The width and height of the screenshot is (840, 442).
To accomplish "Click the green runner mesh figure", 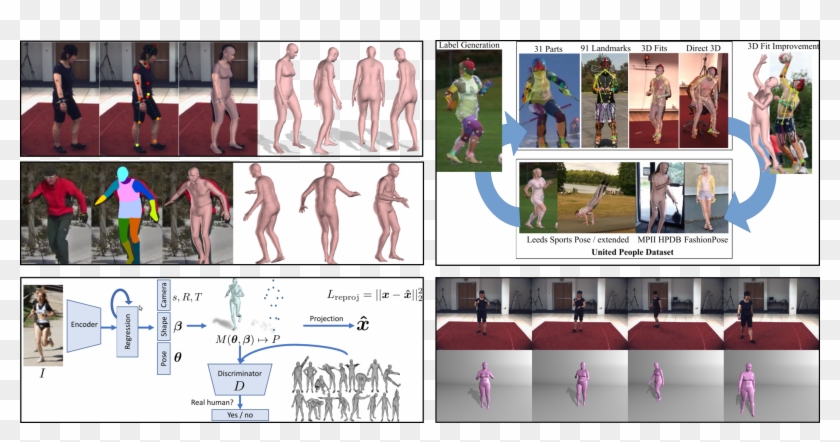I will (x=234, y=304).
